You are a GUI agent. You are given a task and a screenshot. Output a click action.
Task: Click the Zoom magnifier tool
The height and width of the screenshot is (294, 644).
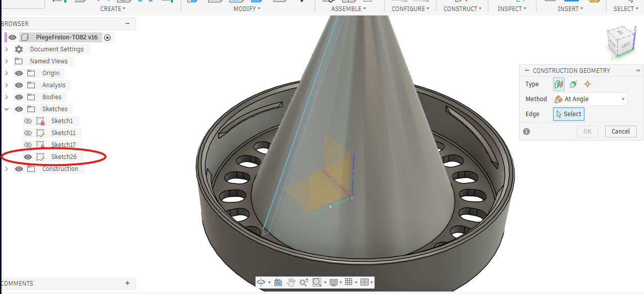(x=303, y=282)
